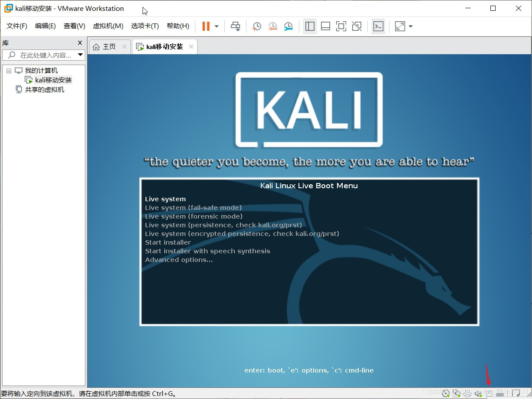Open the 虚拟机(M) menu
This screenshot has width=532, height=399.
(x=108, y=26)
